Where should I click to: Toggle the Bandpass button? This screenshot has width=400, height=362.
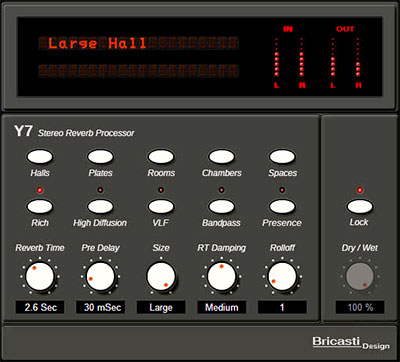[221, 206]
